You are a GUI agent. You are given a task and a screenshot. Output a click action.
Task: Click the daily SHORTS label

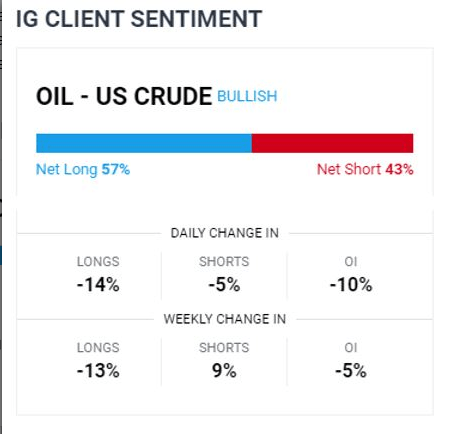pos(224,262)
